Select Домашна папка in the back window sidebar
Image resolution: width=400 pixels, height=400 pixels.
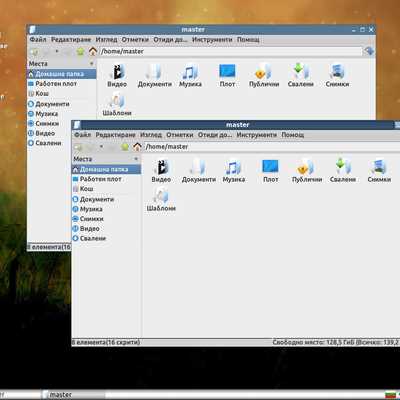point(62,74)
